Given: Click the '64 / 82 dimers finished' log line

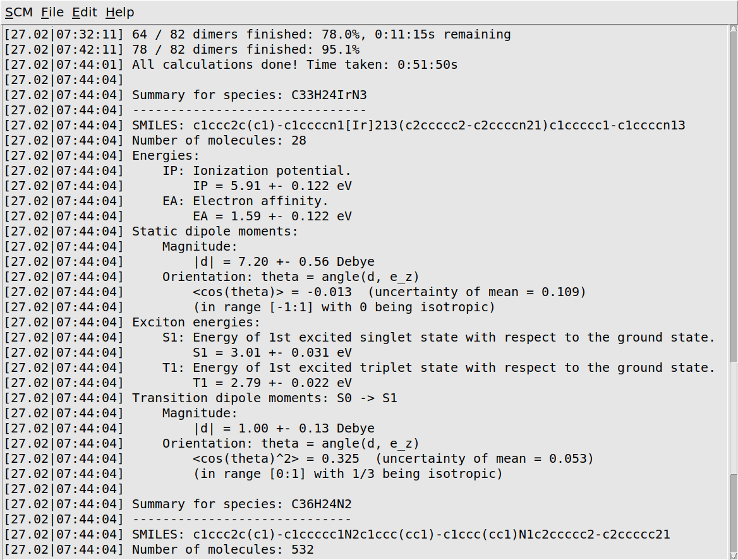Looking at the screenshot, I should point(321,34).
